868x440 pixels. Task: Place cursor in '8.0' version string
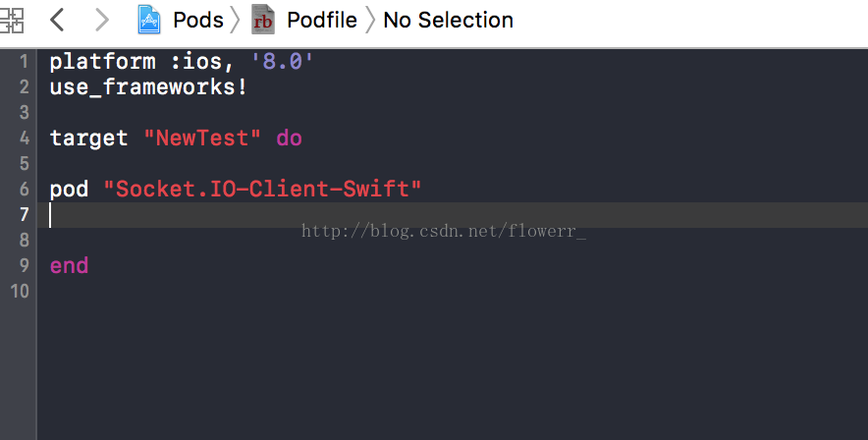pyautogui.click(x=282, y=61)
